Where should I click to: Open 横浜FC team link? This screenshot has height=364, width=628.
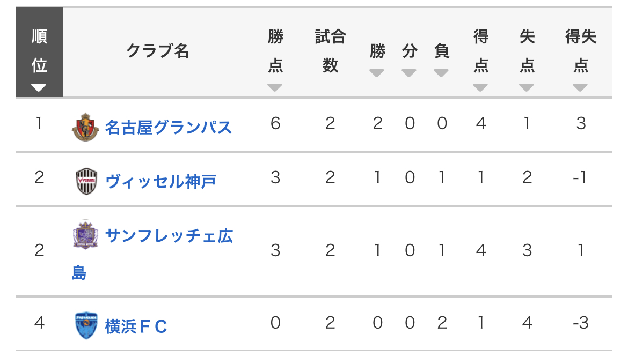(x=136, y=326)
